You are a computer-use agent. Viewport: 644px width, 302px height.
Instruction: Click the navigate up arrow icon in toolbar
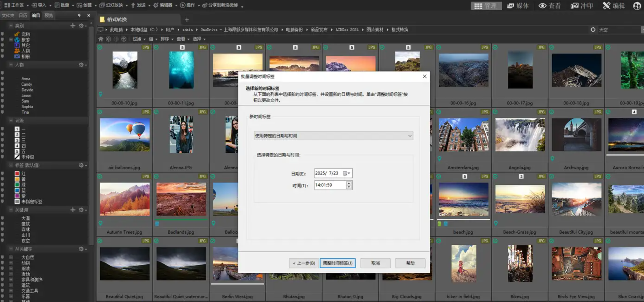(124, 39)
